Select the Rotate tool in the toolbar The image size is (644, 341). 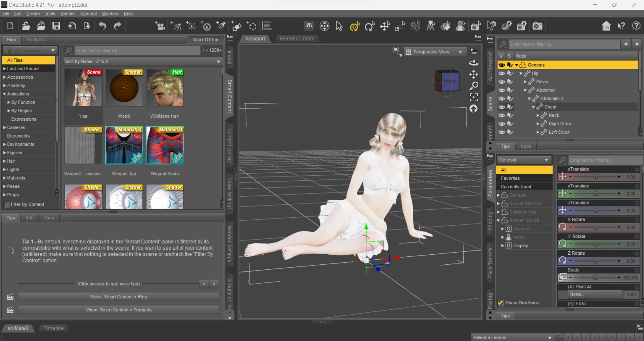[370, 26]
